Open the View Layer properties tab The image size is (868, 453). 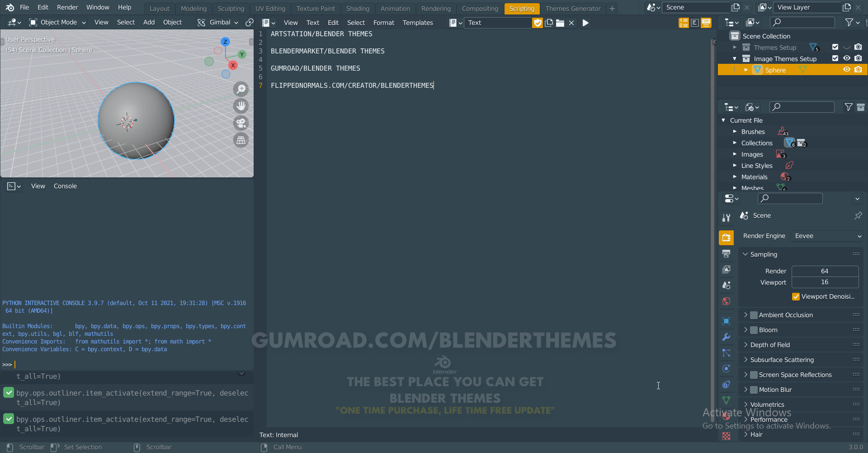pyautogui.click(x=726, y=269)
